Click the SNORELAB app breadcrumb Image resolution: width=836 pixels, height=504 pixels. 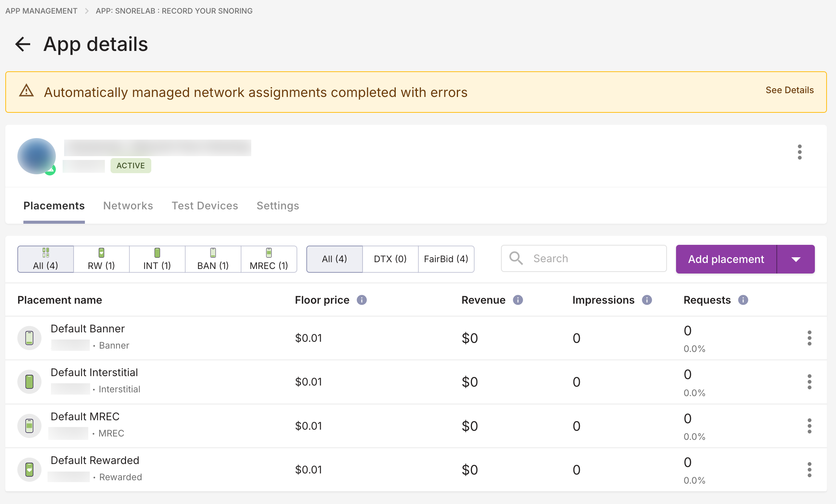[174, 11]
